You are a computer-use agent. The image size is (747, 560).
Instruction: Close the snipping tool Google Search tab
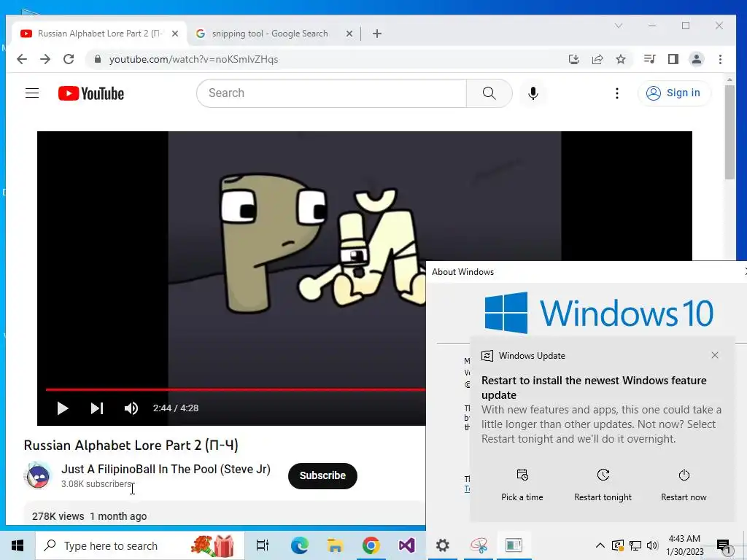349,34
